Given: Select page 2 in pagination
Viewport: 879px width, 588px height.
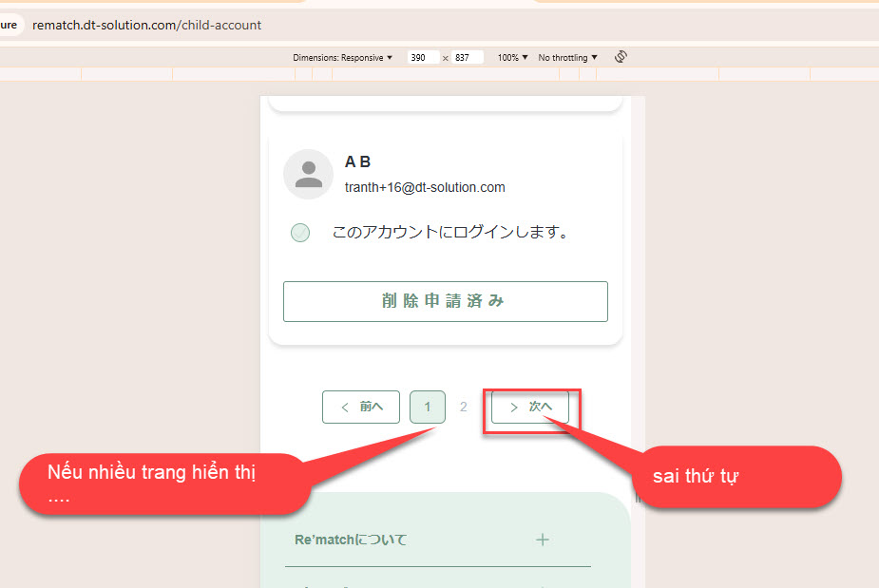Looking at the screenshot, I should pyautogui.click(x=464, y=407).
